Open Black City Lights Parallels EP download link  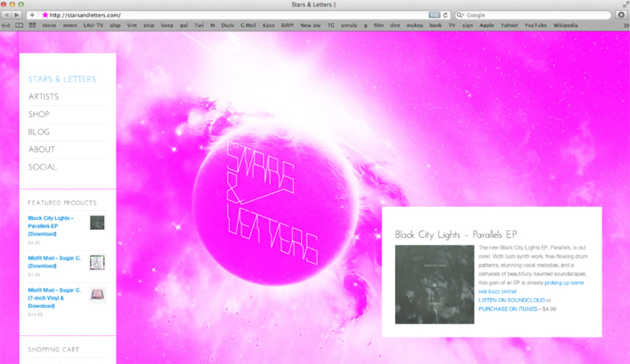(51, 226)
